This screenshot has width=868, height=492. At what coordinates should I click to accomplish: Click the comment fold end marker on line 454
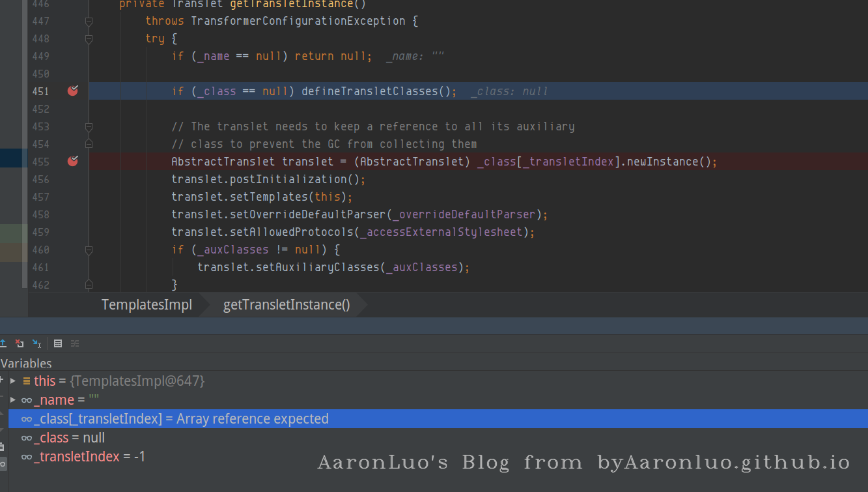89,144
